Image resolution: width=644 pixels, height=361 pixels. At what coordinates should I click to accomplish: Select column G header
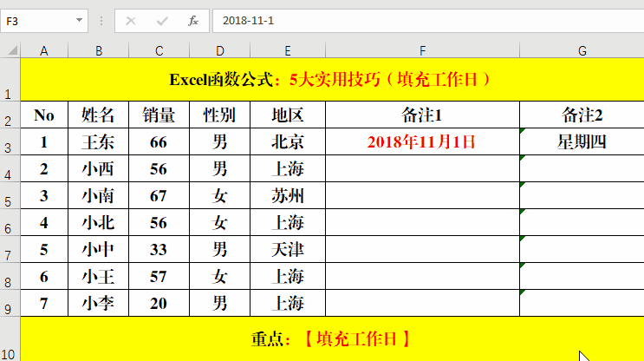(x=582, y=50)
